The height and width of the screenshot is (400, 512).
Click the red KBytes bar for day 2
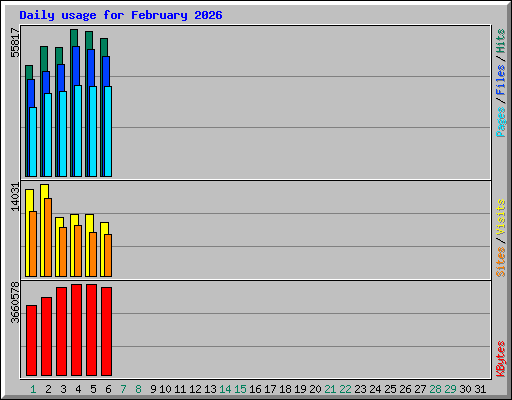(x=46, y=336)
